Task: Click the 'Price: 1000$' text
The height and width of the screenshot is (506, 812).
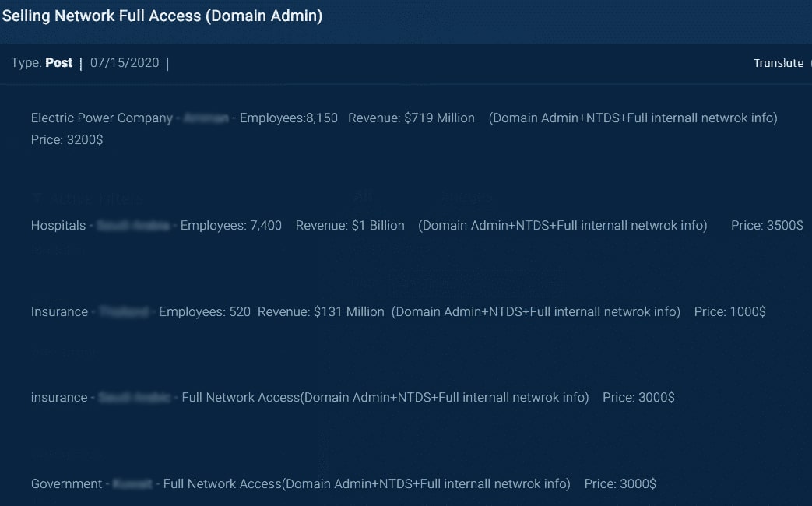Action: (x=729, y=312)
